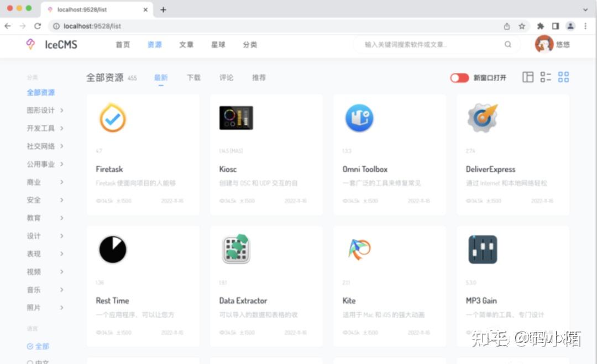This screenshot has width=597, height=364.
Task: Open the MP3 Gain app icon
Action: [x=483, y=250]
